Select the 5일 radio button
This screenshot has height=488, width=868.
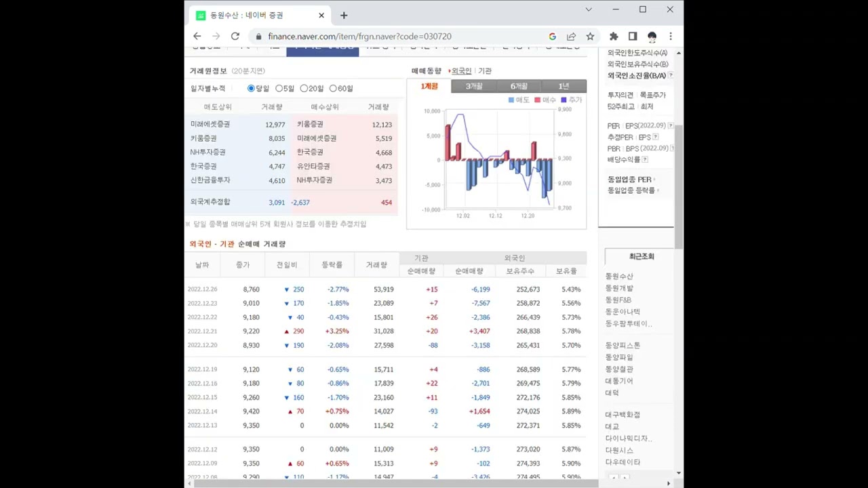[279, 88]
